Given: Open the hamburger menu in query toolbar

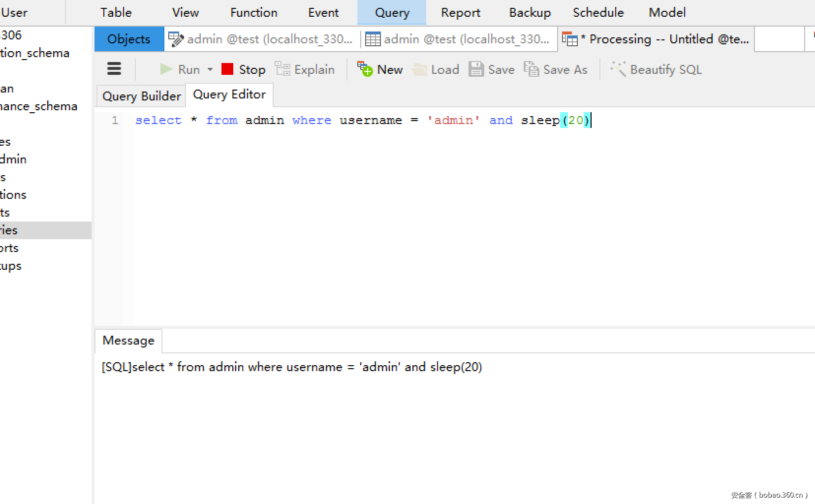Looking at the screenshot, I should [114, 69].
